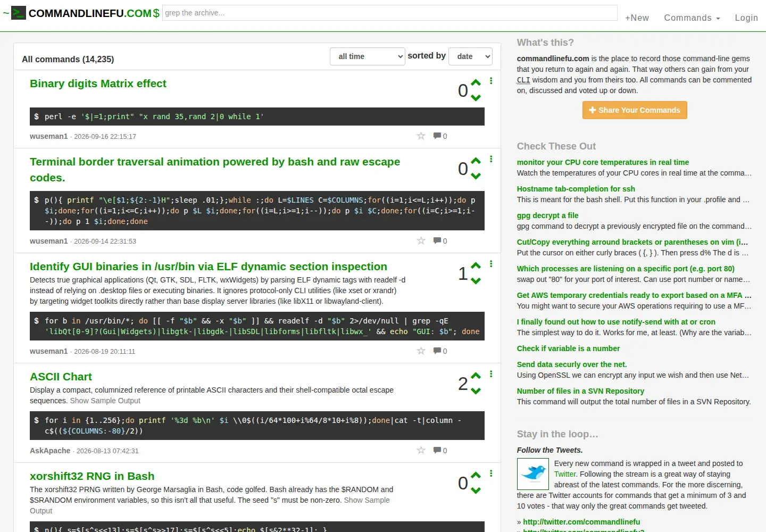
Task: Toggle the star on Identify GUI binaries command
Action: click(x=421, y=351)
